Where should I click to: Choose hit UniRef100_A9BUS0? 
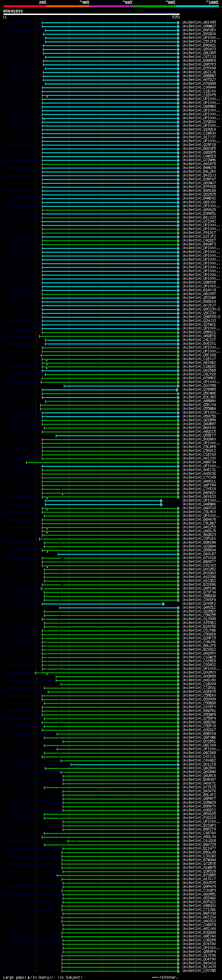199,906
